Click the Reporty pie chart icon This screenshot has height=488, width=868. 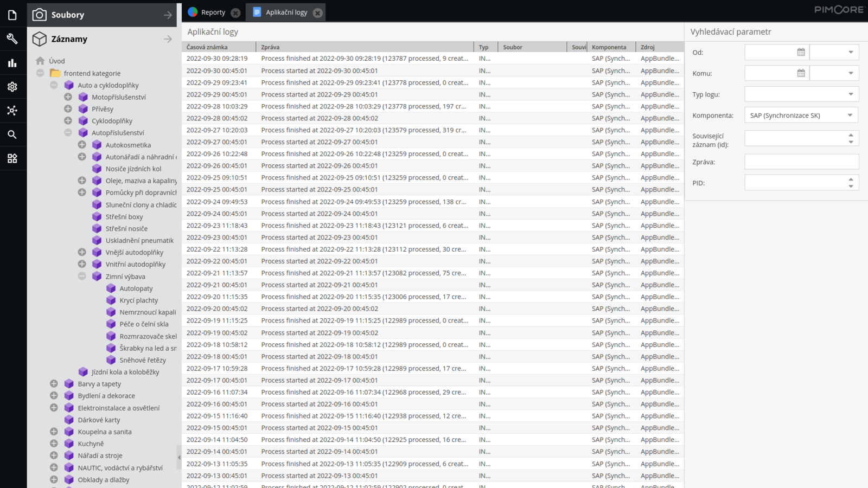coord(193,12)
